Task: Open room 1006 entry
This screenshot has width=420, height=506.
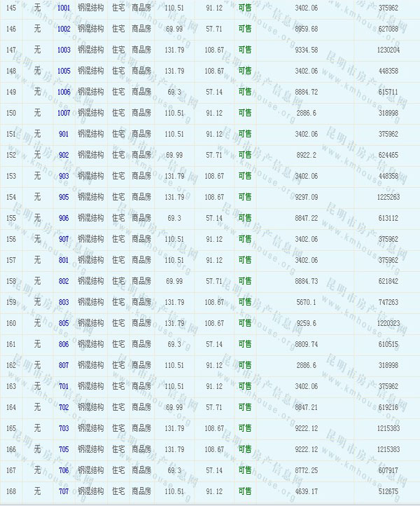Action: point(64,92)
